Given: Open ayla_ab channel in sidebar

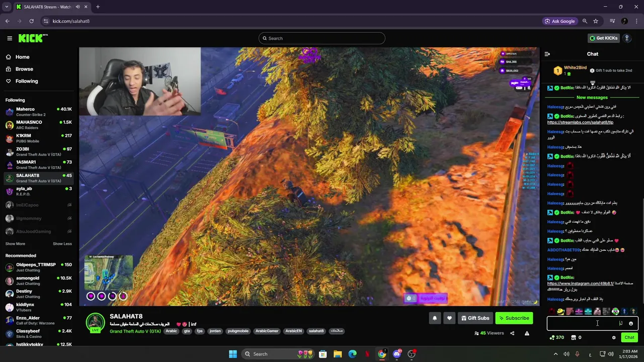Looking at the screenshot, I should coord(39,192).
